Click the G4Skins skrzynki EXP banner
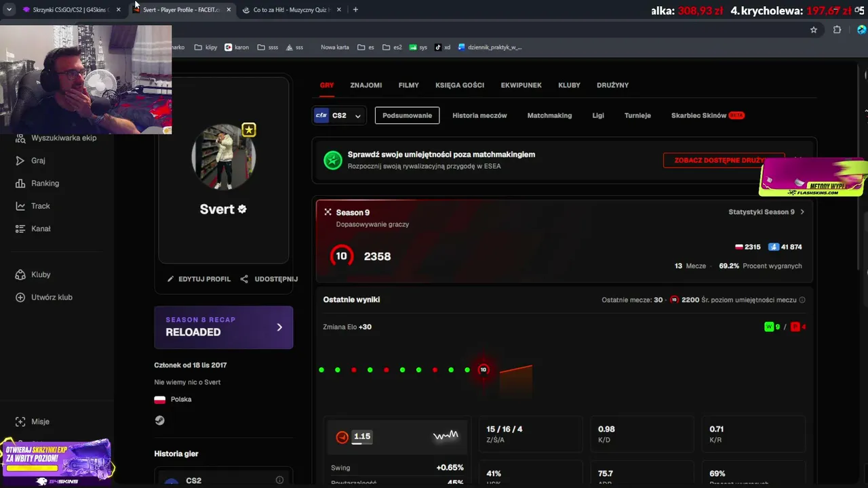 coord(56,462)
